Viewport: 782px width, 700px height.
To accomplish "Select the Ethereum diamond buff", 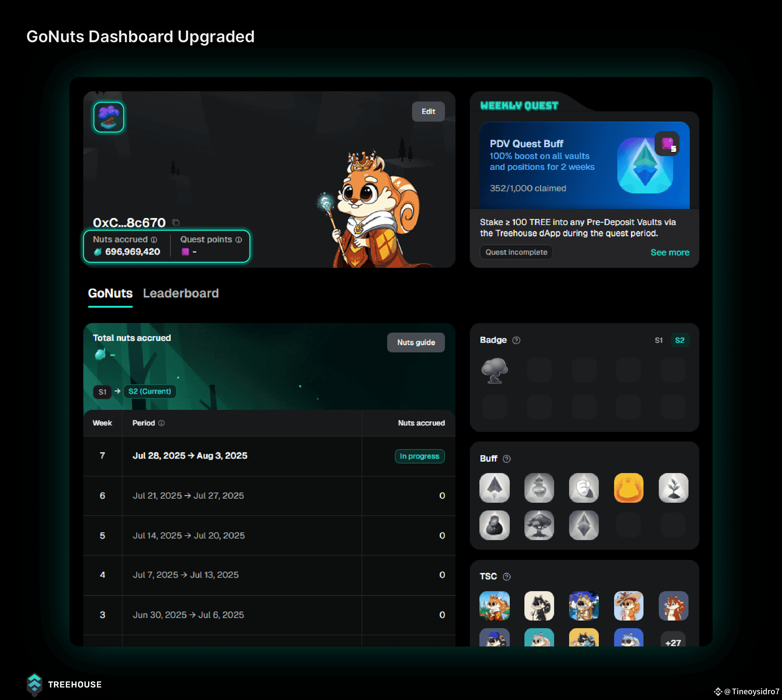I will point(583,525).
